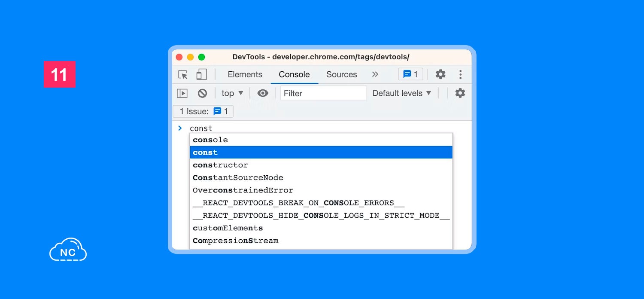The image size is (644, 299).
Task: Activate the inspect element picker icon
Action: point(183,74)
